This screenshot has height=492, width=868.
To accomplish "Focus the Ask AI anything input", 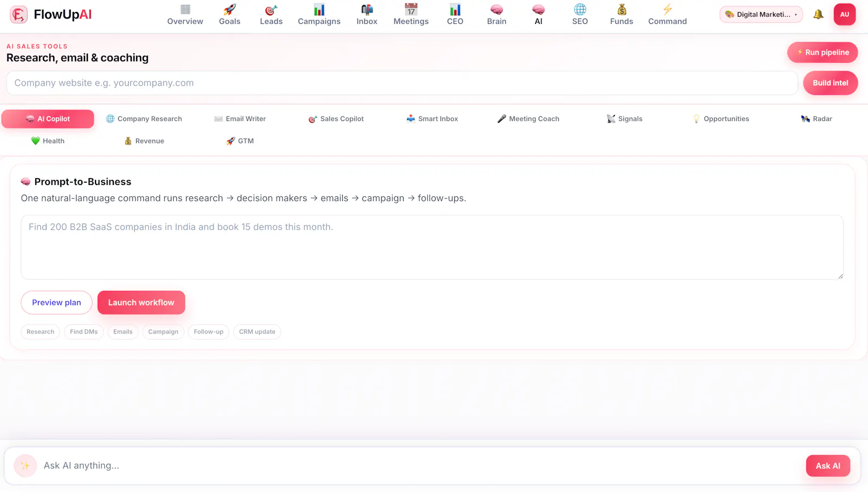I will tap(420, 465).
